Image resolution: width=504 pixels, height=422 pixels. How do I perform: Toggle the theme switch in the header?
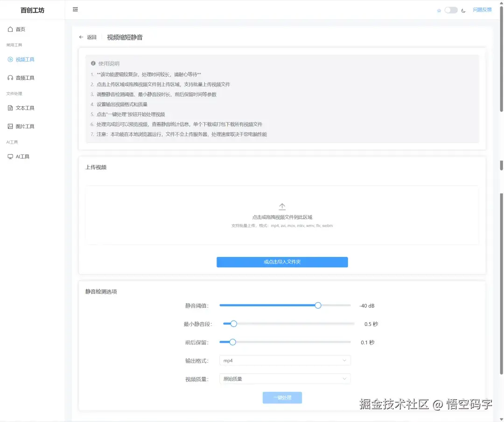(x=451, y=9)
